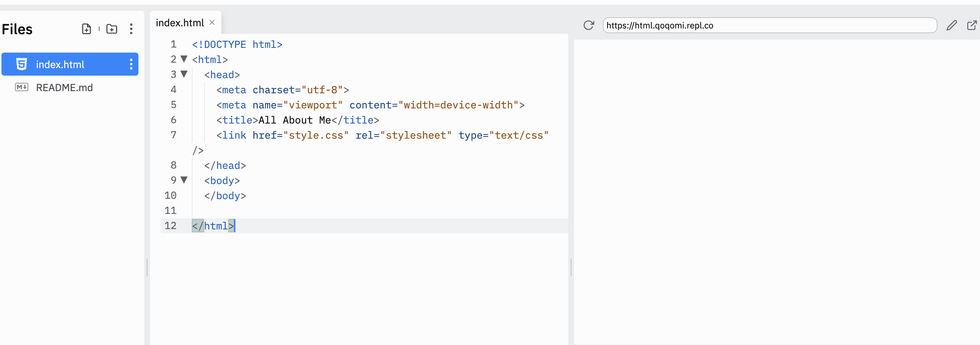Click the HTML5 icon beside index.html
980x345 pixels.
point(21,64)
